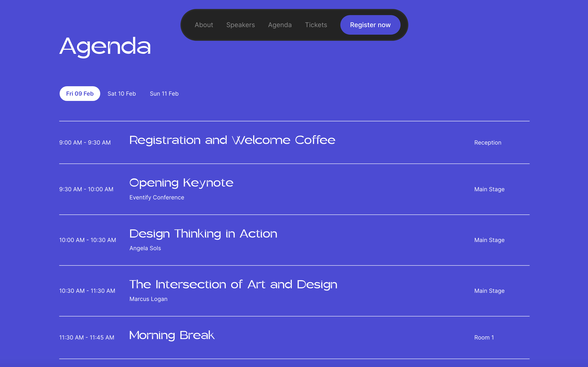Viewport: 588px width, 367px height.
Task: Click the Eventify Conference label
Action: (x=157, y=197)
